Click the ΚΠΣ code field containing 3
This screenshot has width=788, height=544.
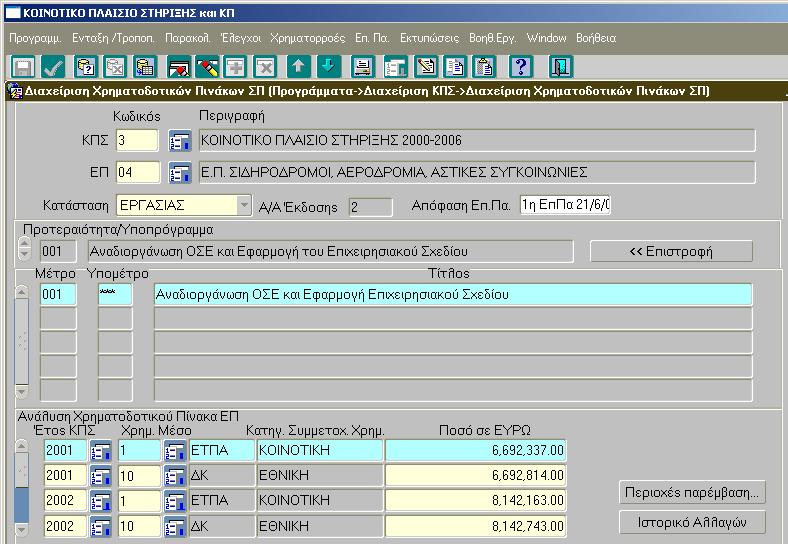137,140
